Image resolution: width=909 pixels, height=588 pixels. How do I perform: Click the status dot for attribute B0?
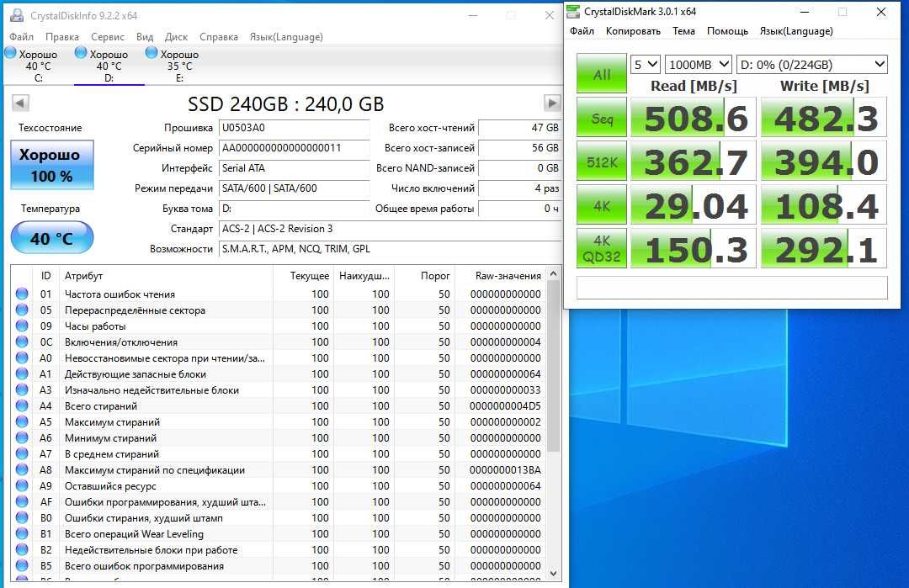(22, 518)
